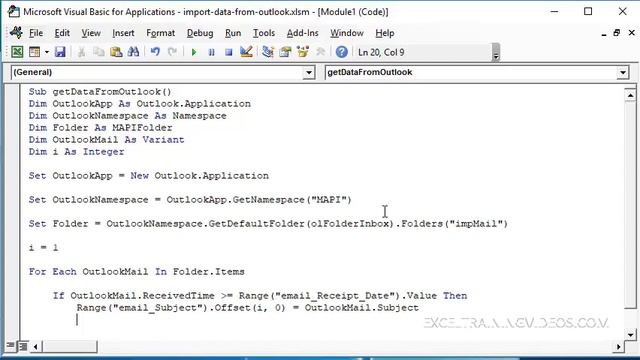640x360 pixels.
Task: Open the Object Browser icon
Action: pyautogui.click(x=303, y=52)
